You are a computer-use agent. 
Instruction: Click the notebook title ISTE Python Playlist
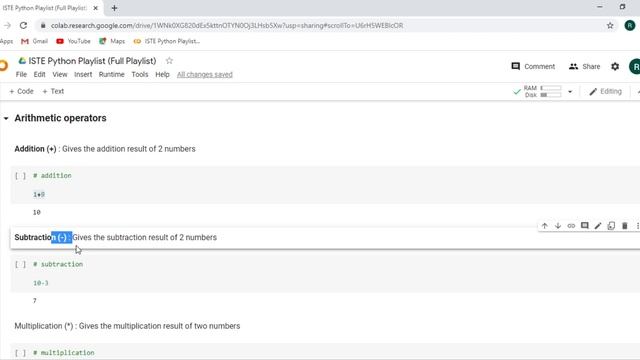pyautogui.click(x=92, y=61)
